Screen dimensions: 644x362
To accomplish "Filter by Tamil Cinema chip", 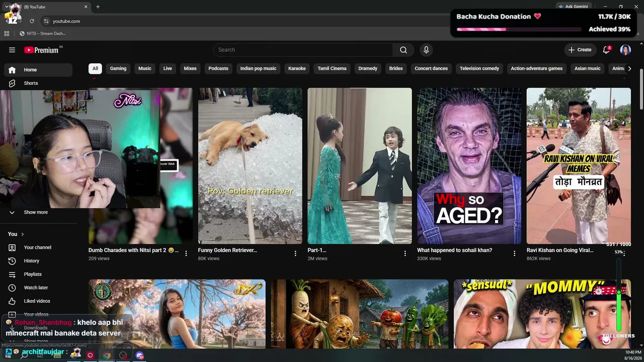I will (332, 68).
